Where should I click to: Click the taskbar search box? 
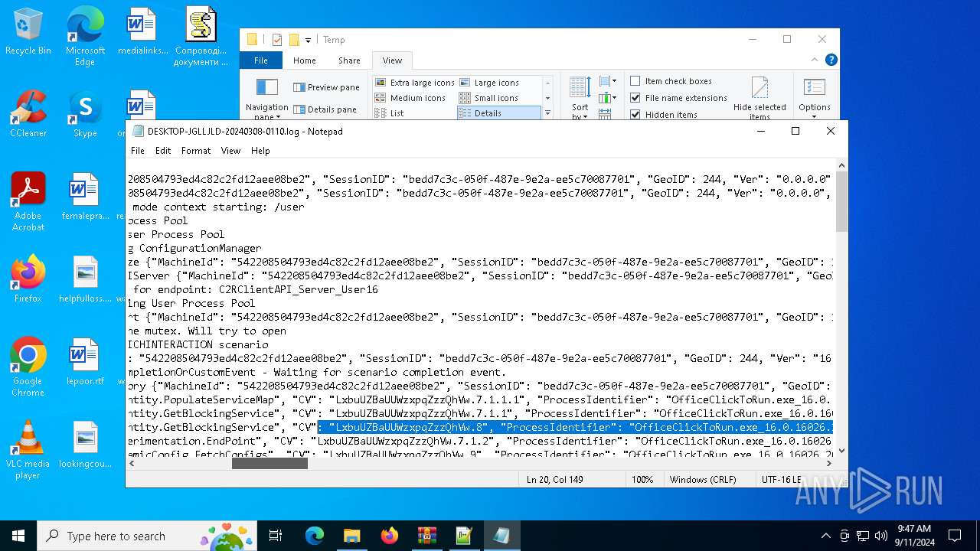pos(147,536)
